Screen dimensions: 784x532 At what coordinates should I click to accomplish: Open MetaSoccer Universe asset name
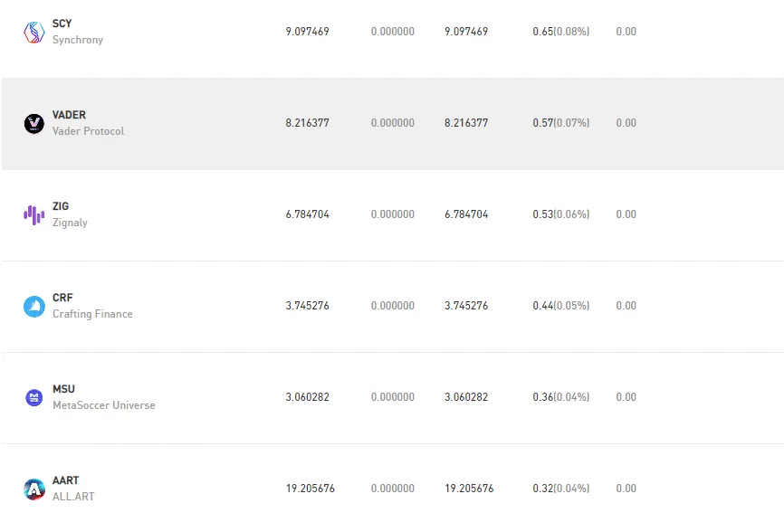104,405
